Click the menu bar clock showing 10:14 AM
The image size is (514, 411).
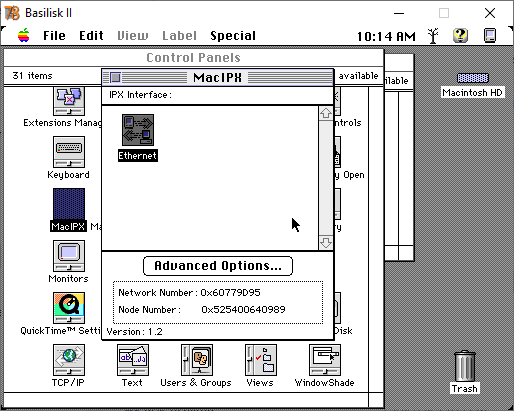pyautogui.click(x=386, y=36)
